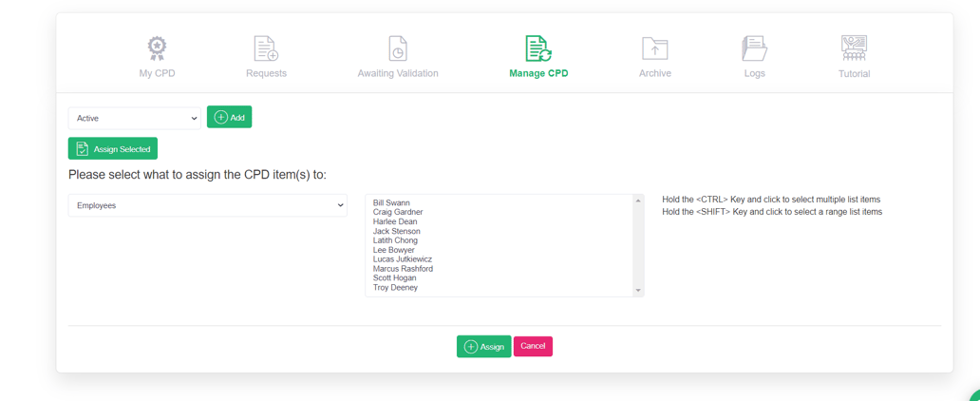The height and width of the screenshot is (401, 980).
Task: Pick Lucas Jutkiewicz from the list
Action: [x=404, y=259]
